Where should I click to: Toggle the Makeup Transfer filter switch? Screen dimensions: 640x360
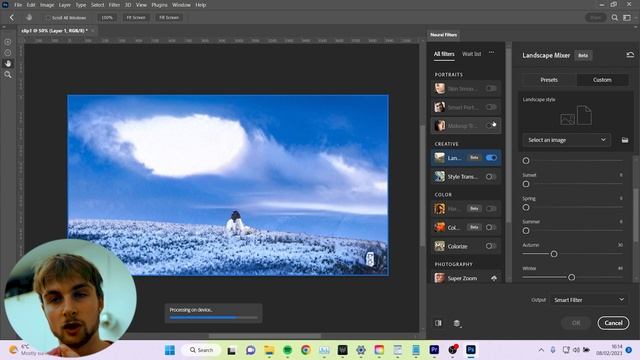pyautogui.click(x=491, y=126)
